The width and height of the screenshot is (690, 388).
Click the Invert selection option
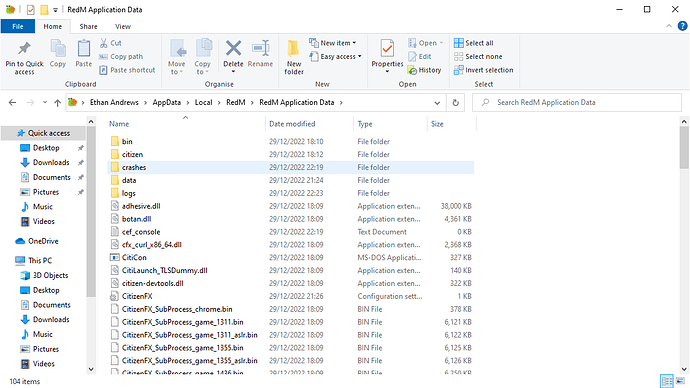(x=483, y=70)
